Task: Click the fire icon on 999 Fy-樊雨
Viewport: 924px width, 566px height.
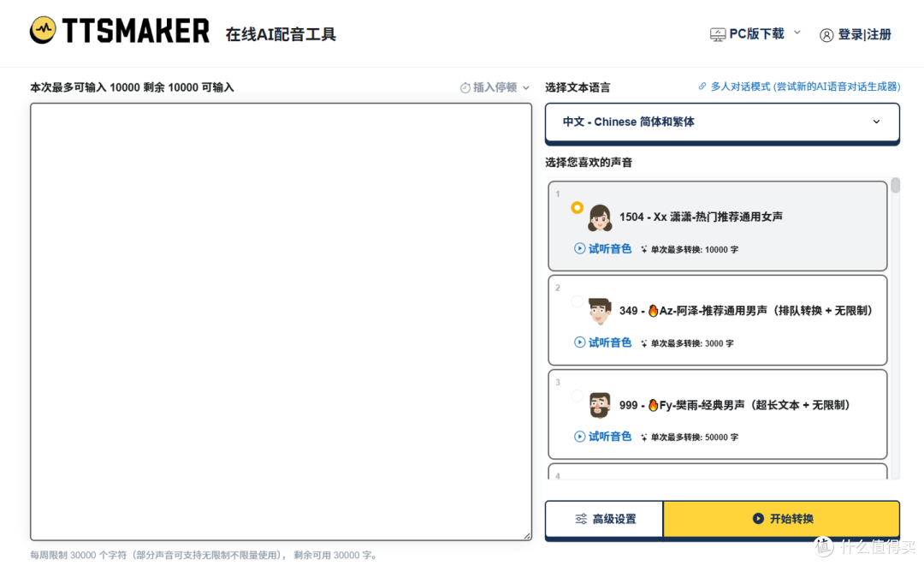Action: click(653, 405)
